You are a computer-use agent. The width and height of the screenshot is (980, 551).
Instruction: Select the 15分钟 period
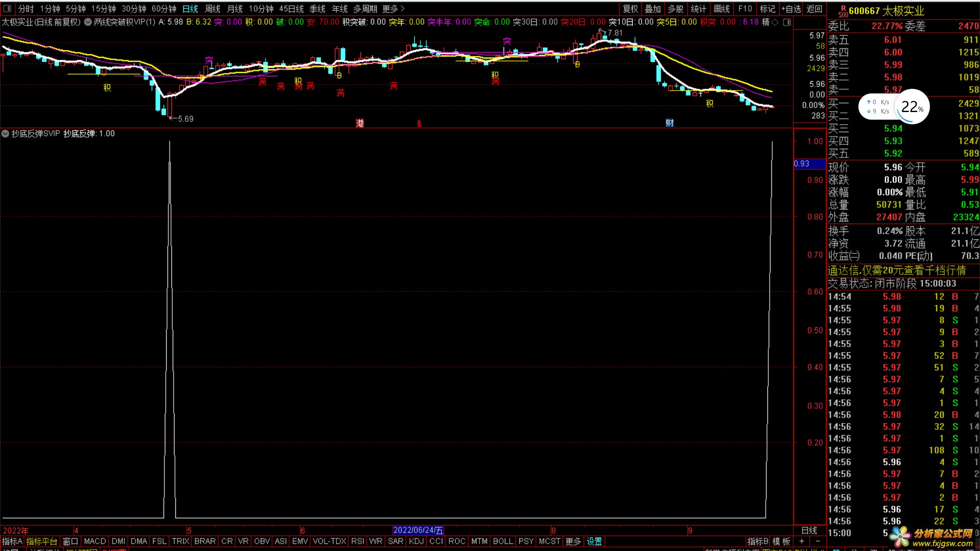pos(103,9)
